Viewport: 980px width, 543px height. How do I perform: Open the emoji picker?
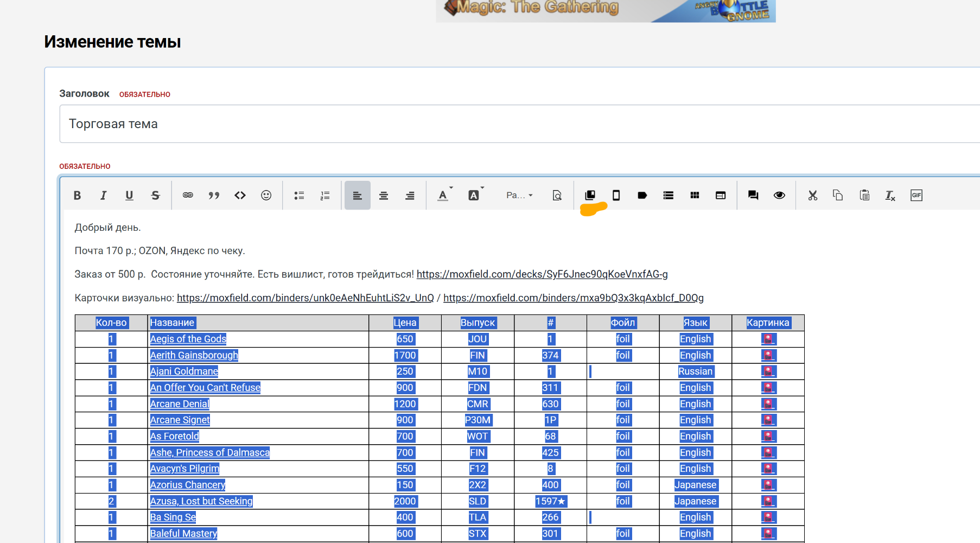pyautogui.click(x=266, y=195)
